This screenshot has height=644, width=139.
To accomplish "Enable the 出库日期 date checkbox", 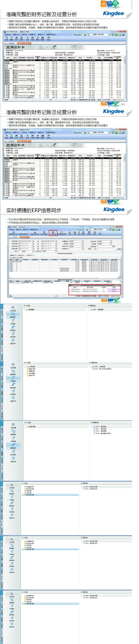I will tap(20, 249).
